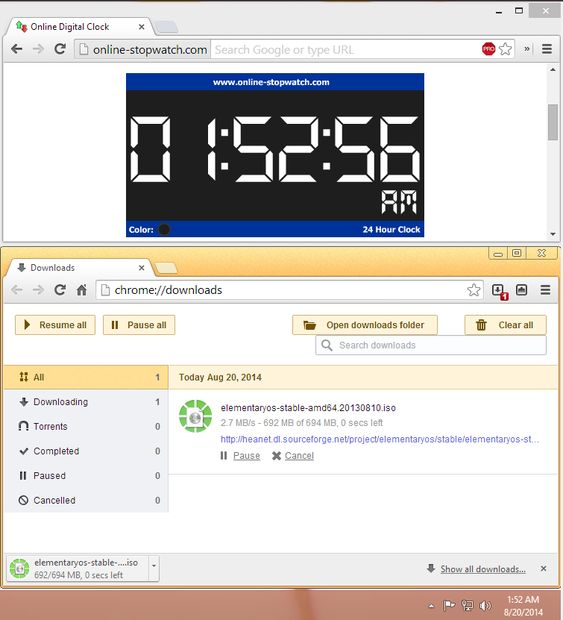This screenshot has width=563, height=620.
Task: Click Open downloads folder
Action: 365,325
